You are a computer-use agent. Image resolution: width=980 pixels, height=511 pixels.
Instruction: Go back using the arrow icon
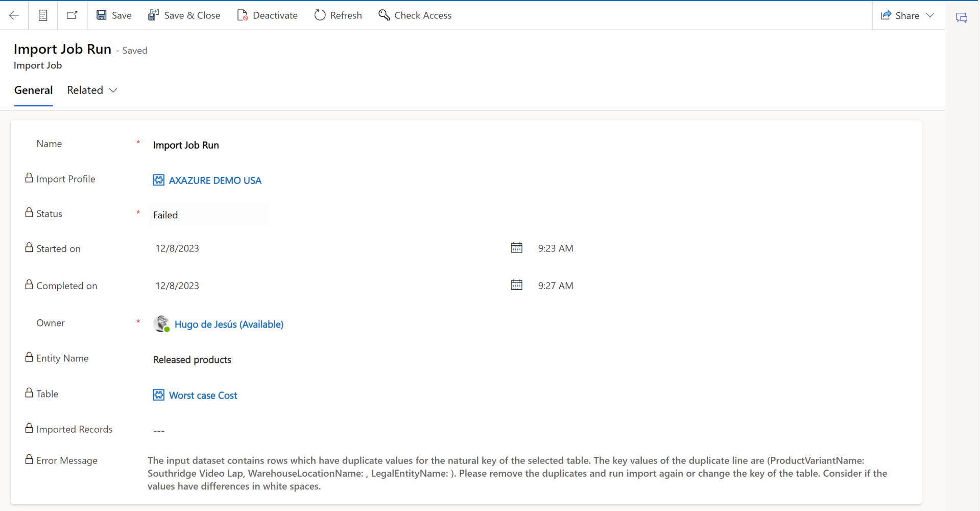coord(14,15)
